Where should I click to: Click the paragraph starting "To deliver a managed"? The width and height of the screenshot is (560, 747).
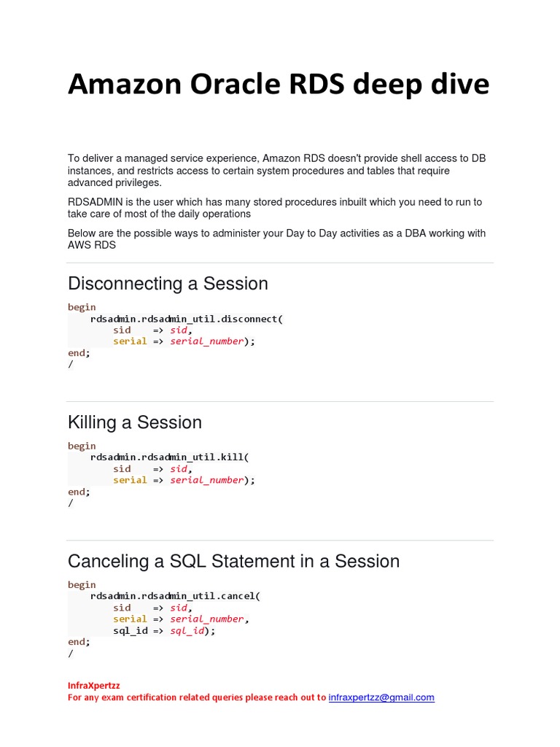tap(277, 171)
